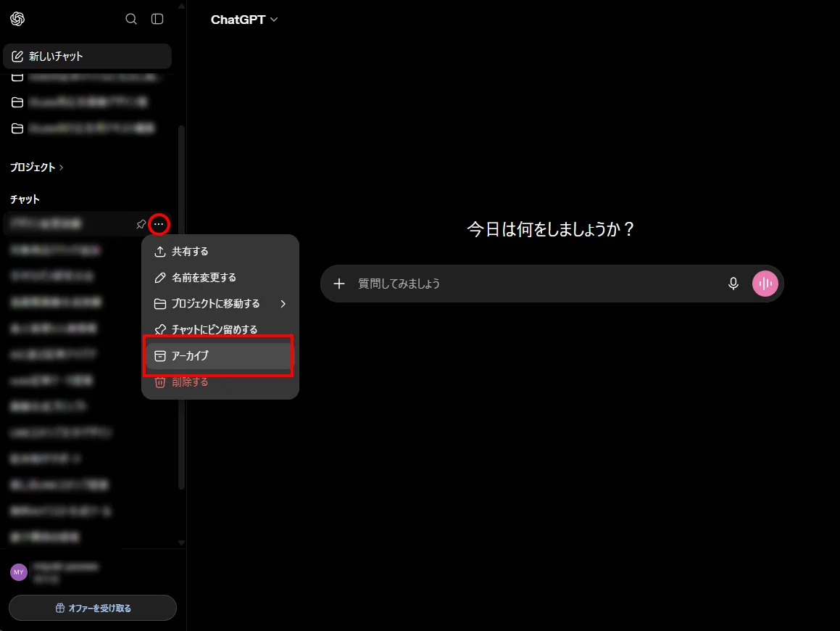Click the ChatGPT logo icon in the sidebar

(17, 19)
